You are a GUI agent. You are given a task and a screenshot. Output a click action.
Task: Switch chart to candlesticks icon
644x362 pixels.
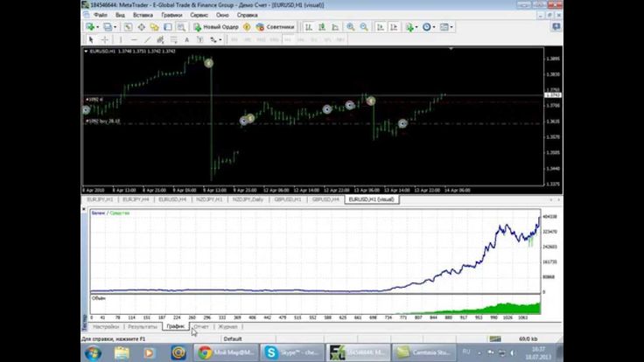(322, 27)
